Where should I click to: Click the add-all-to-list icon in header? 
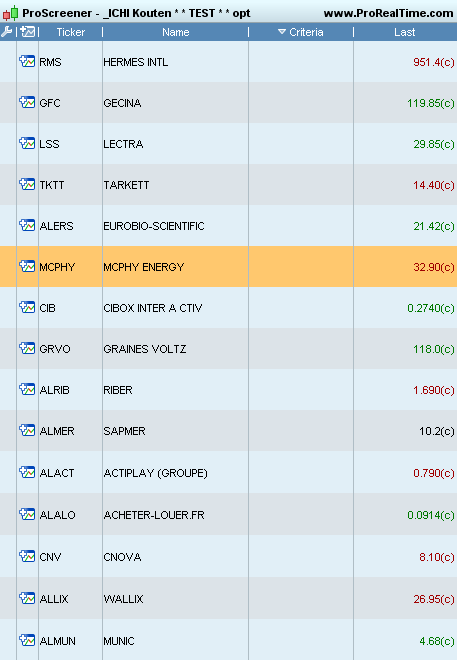click(28, 32)
